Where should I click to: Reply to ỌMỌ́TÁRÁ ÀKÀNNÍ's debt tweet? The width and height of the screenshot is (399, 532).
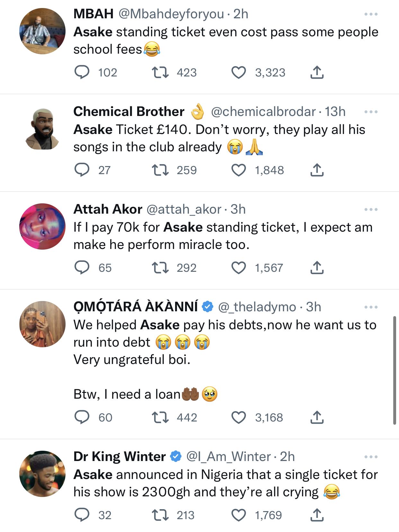[x=82, y=417]
